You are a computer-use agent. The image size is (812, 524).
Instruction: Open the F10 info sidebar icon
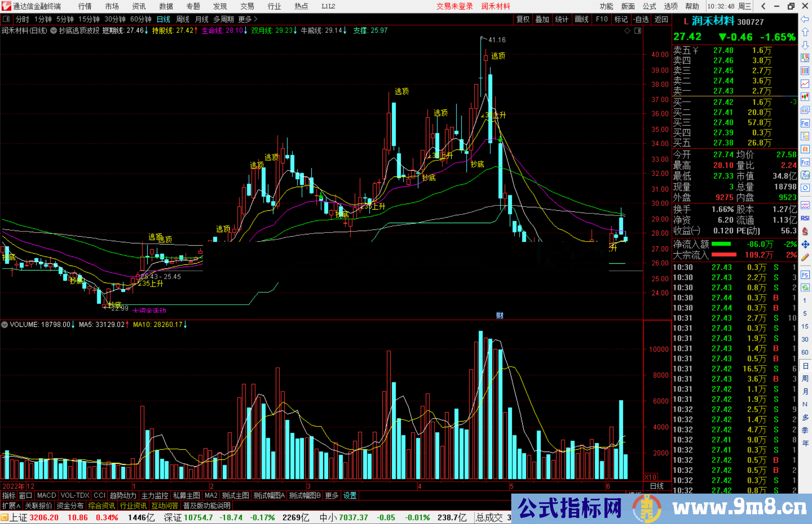click(x=805, y=123)
